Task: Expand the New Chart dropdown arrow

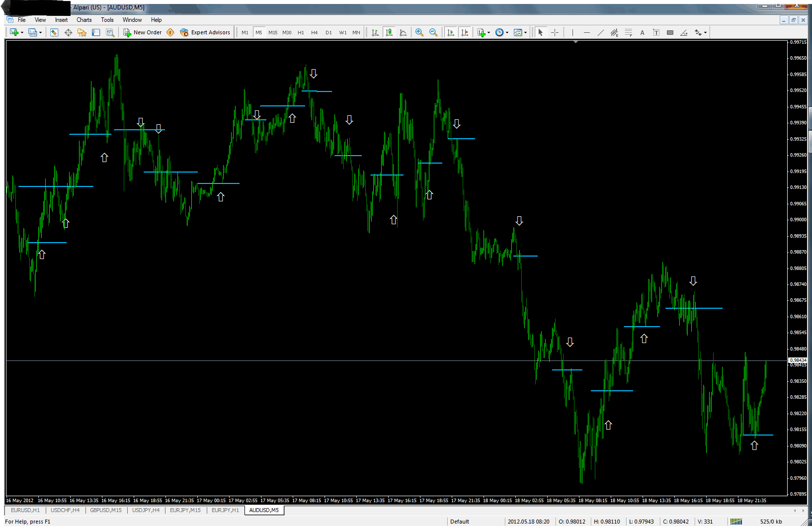Action: point(22,32)
